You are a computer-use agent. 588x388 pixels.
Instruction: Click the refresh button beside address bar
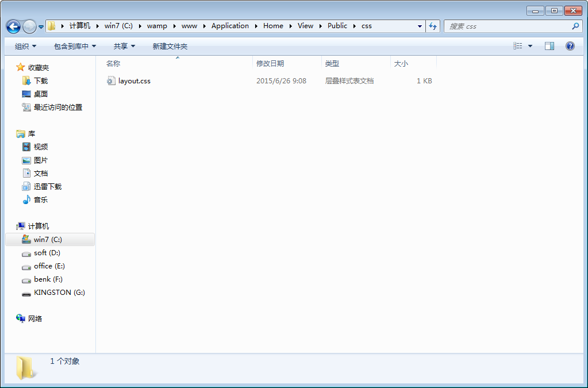tap(433, 26)
